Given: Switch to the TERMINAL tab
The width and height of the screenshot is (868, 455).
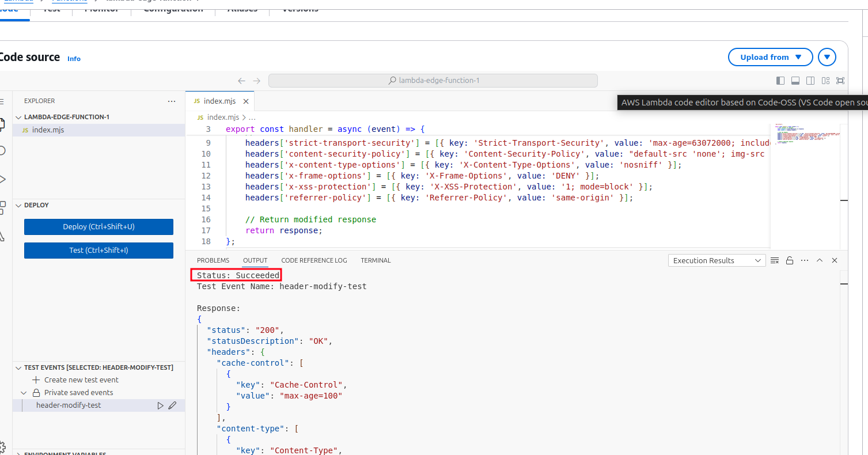Looking at the screenshot, I should pos(376,260).
